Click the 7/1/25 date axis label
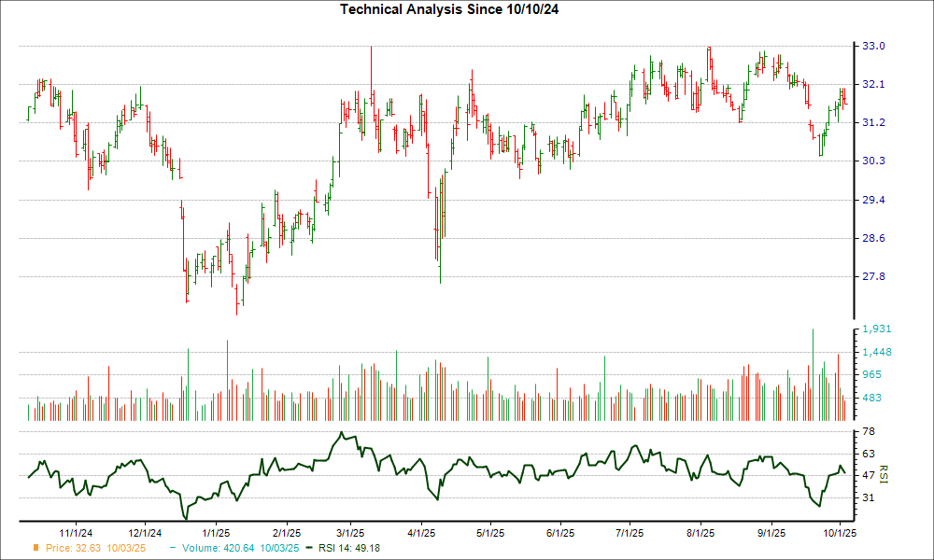934x560 pixels. (630, 533)
